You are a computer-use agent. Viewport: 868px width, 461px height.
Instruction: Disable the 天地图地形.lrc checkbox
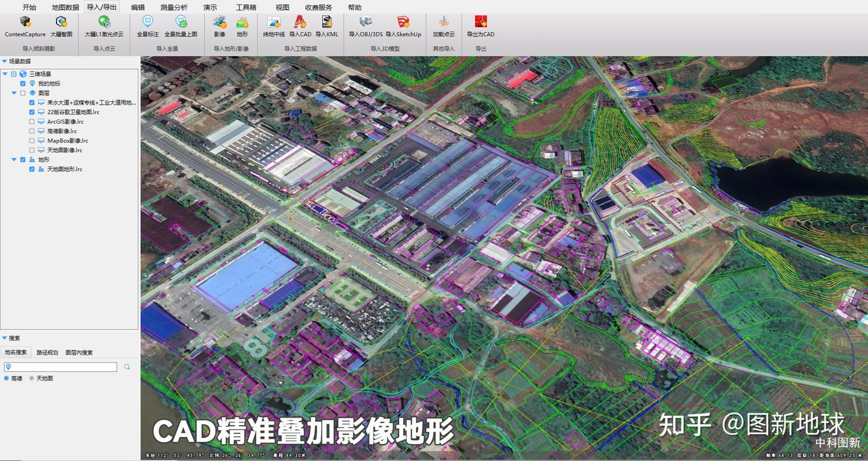click(32, 169)
